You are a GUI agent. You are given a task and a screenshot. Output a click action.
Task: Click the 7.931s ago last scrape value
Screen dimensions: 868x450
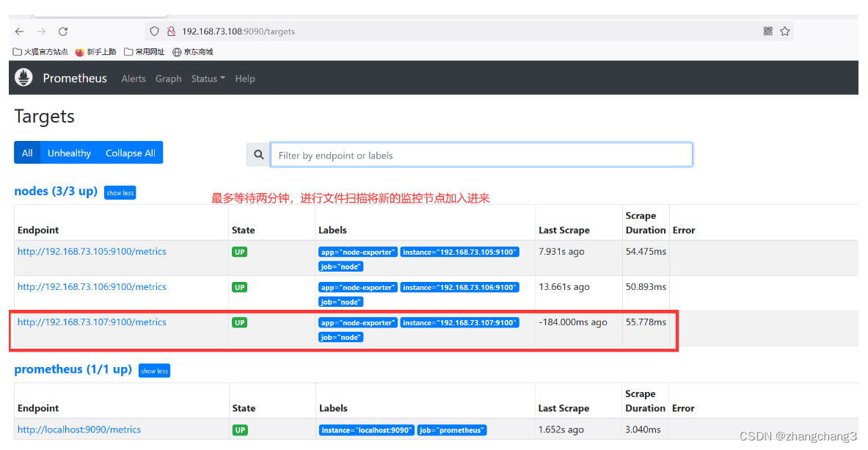(x=561, y=252)
